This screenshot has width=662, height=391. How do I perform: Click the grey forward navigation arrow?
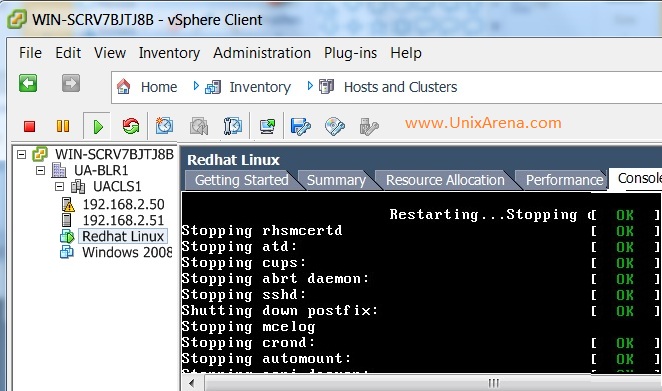[71, 83]
